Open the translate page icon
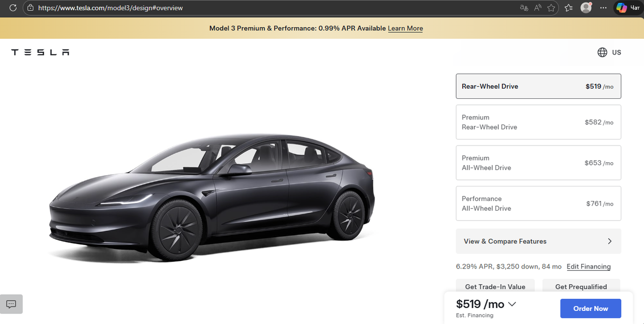The height and width of the screenshot is (324, 644). click(524, 8)
